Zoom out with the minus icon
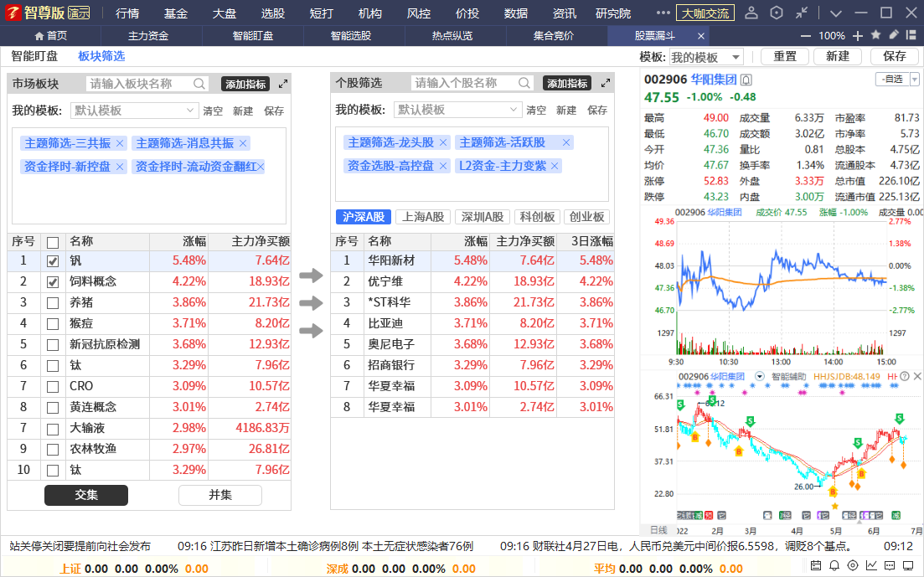Screen dimensions: 924x577 (x=806, y=36)
